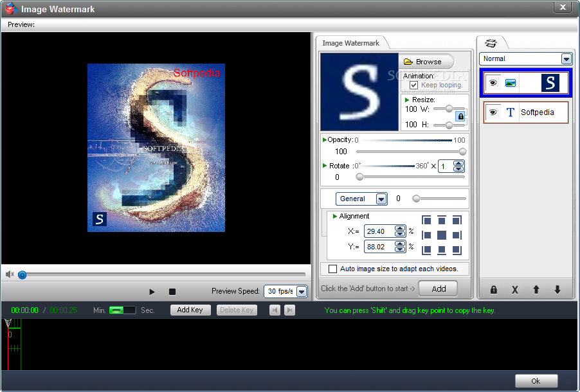Click the rotate slider handle

359,177
